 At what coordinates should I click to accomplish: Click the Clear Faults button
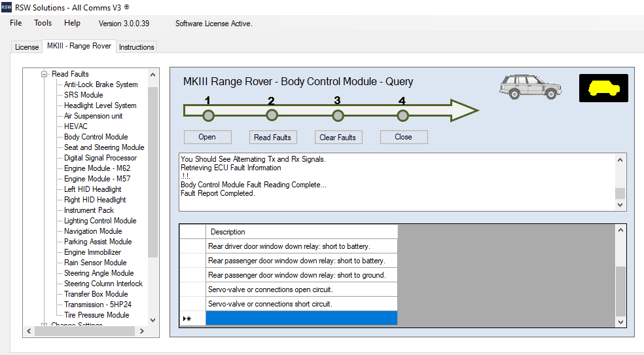click(338, 138)
